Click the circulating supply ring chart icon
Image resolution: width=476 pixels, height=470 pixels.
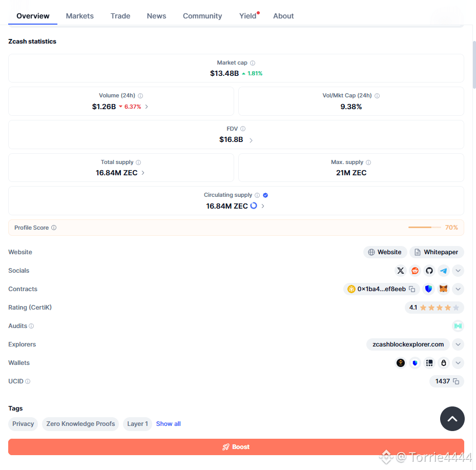pyautogui.click(x=254, y=206)
